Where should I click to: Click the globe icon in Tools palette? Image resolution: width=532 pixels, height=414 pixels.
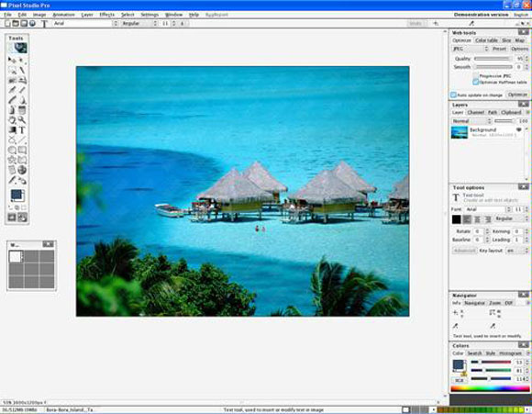[x=22, y=170]
